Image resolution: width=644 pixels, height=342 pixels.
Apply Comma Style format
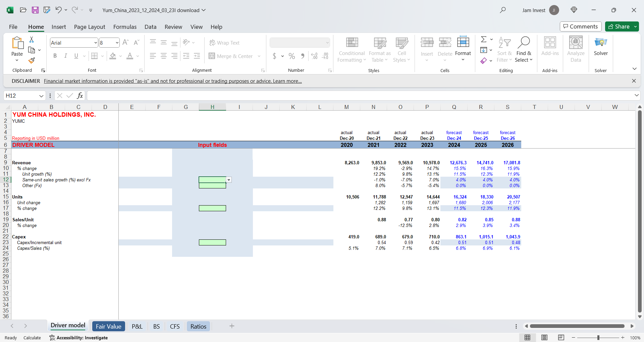point(303,56)
